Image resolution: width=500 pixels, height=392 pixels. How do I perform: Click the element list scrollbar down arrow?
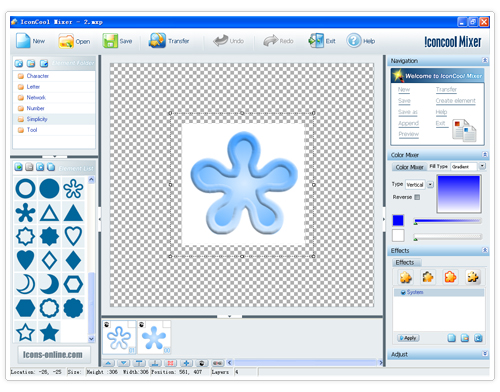pyautogui.click(x=91, y=339)
